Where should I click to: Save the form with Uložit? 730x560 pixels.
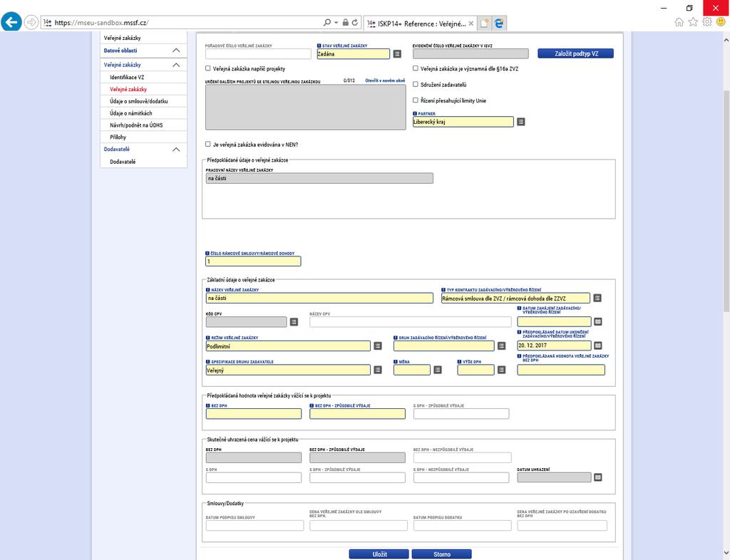tap(379, 554)
